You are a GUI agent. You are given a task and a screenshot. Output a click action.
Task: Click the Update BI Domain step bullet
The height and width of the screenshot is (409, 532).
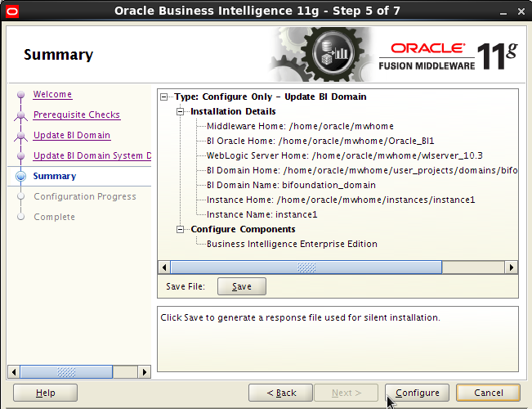click(x=20, y=136)
